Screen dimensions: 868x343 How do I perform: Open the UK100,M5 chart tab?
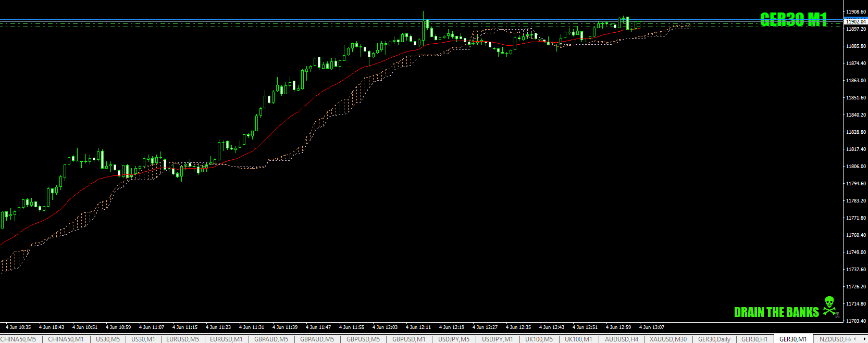539,339
